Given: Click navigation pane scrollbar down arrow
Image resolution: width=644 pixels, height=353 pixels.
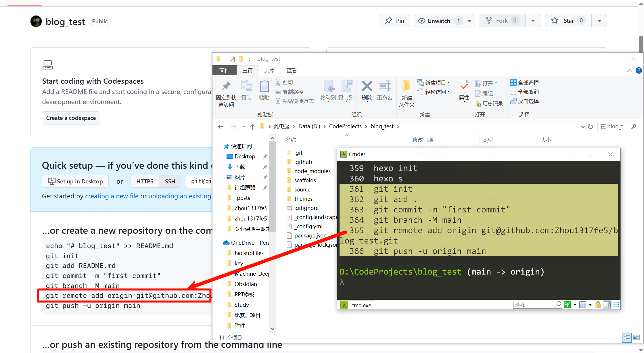Looking at the screenshot, I should click(x=273, y=329).
